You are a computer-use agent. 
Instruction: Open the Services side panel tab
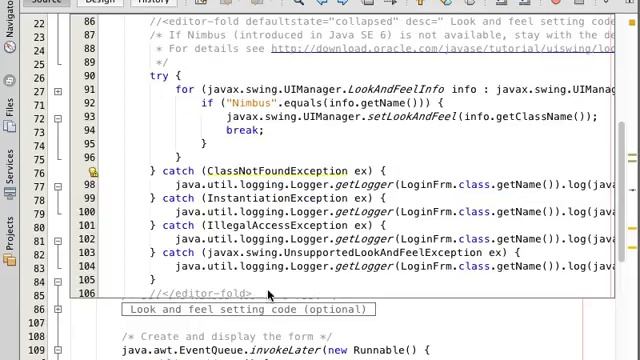pyautogui.click(x=10, y=174)
